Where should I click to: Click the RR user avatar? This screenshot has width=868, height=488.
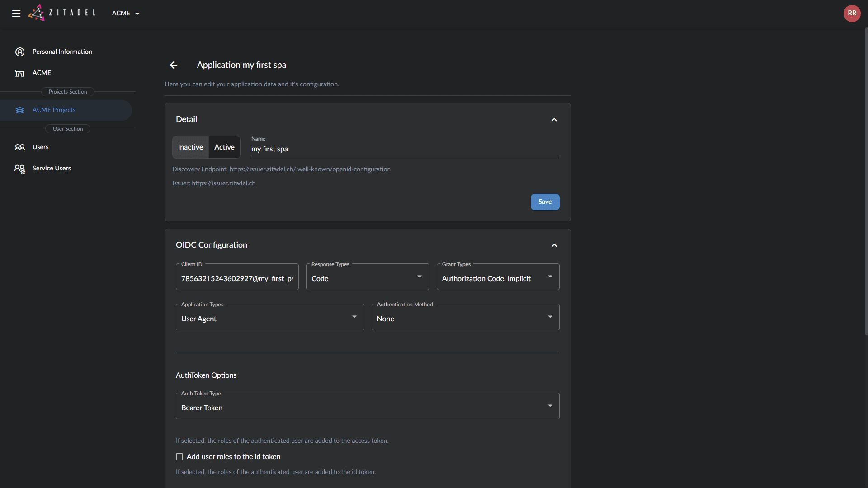[x=852, y=13]
